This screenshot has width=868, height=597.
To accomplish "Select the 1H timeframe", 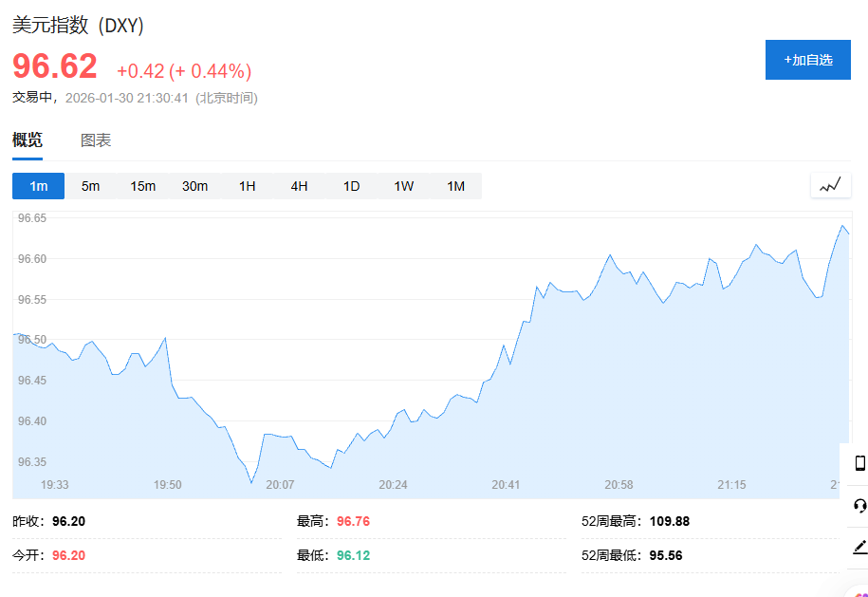I will (247, 186).
